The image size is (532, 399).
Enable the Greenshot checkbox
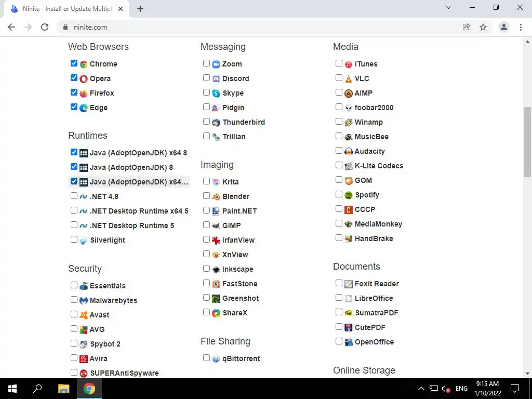[206, 298]
